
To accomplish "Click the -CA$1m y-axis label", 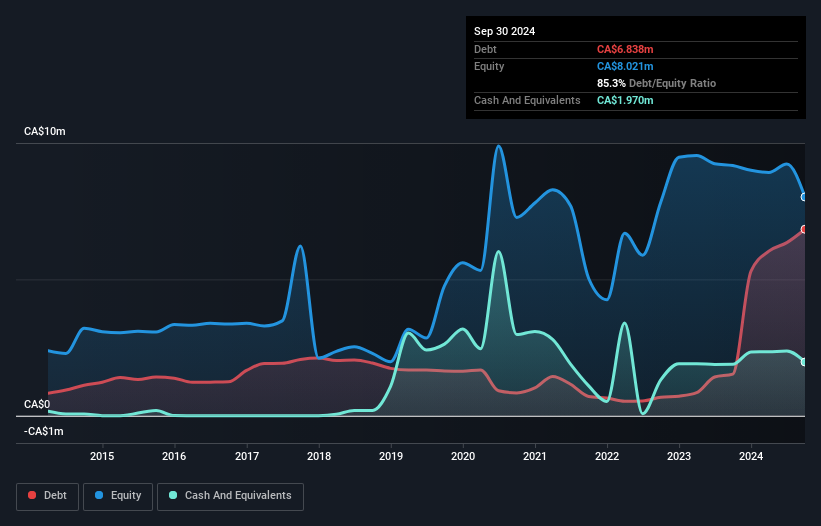I will [43, 431].
